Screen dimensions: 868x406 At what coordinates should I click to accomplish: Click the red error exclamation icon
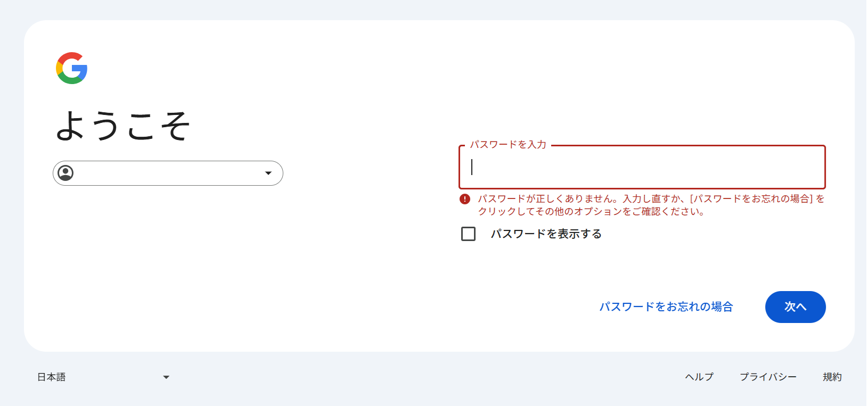click(465, 199)
